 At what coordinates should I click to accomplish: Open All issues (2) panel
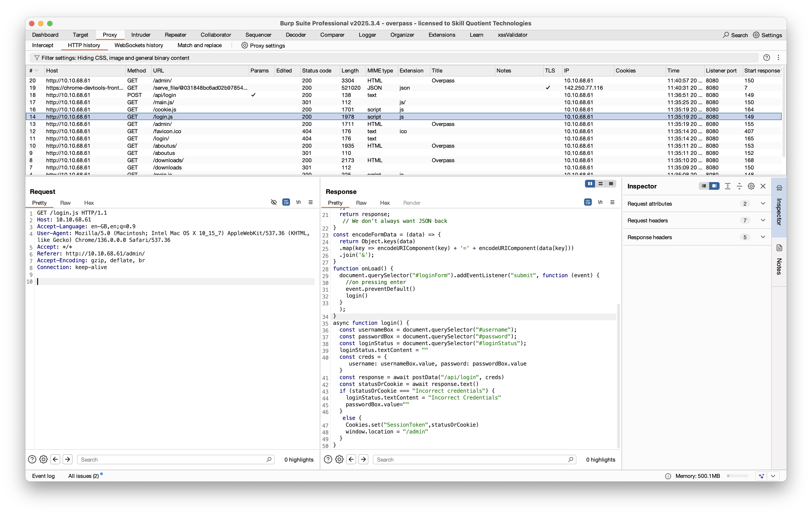tap(83, 476)
